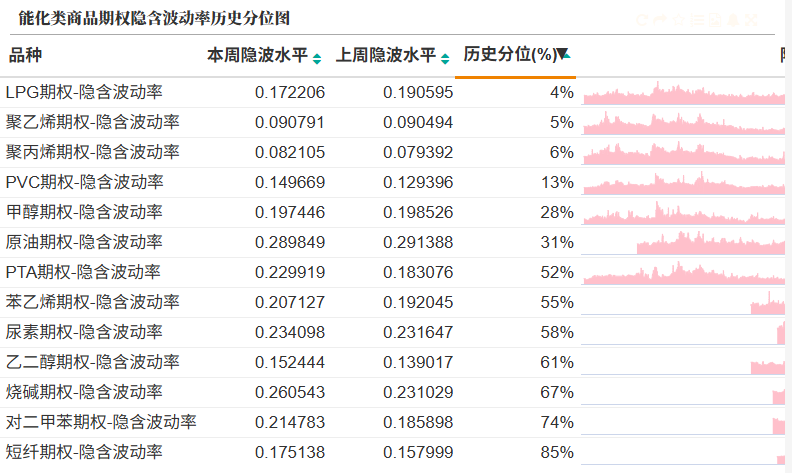The height and width of the screenshot is (473, 792).
Task: Click the value 0.082105 in 聚丙烯 row
Action: 290,152
